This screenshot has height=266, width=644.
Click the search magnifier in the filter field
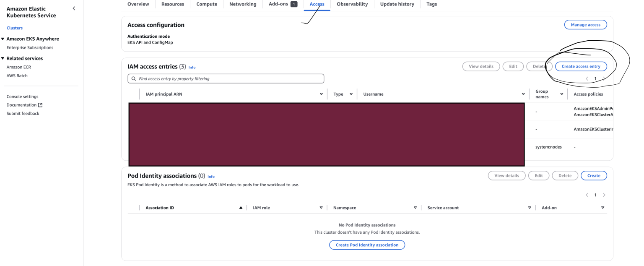coord(133,78)
